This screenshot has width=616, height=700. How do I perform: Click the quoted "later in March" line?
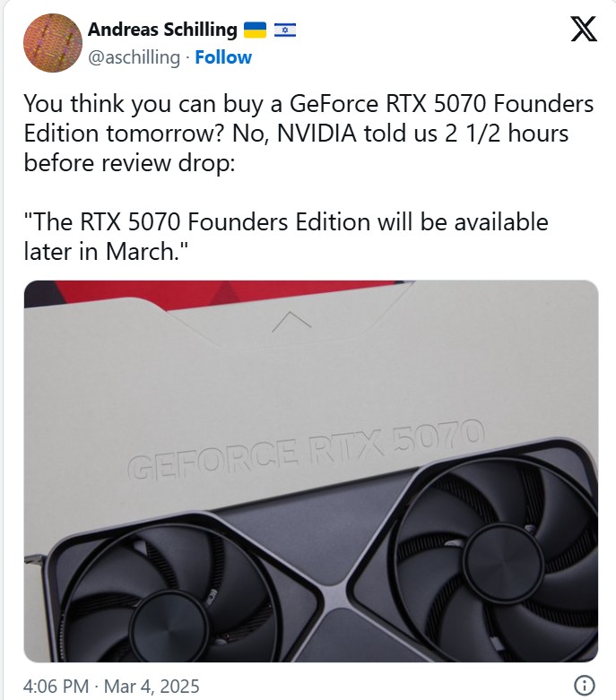click(x=106, y=251)
